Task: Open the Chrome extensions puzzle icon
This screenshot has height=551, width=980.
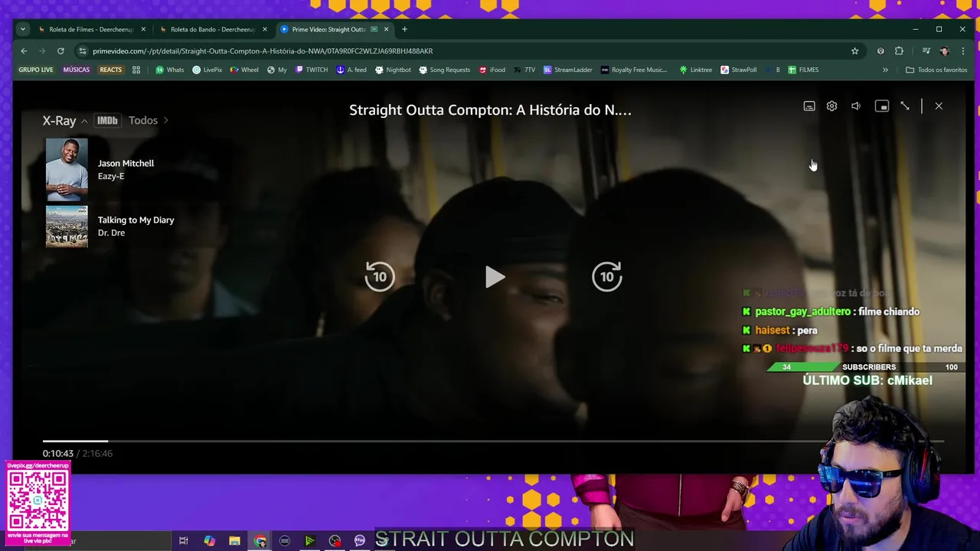Action: [x=899, y=51]
